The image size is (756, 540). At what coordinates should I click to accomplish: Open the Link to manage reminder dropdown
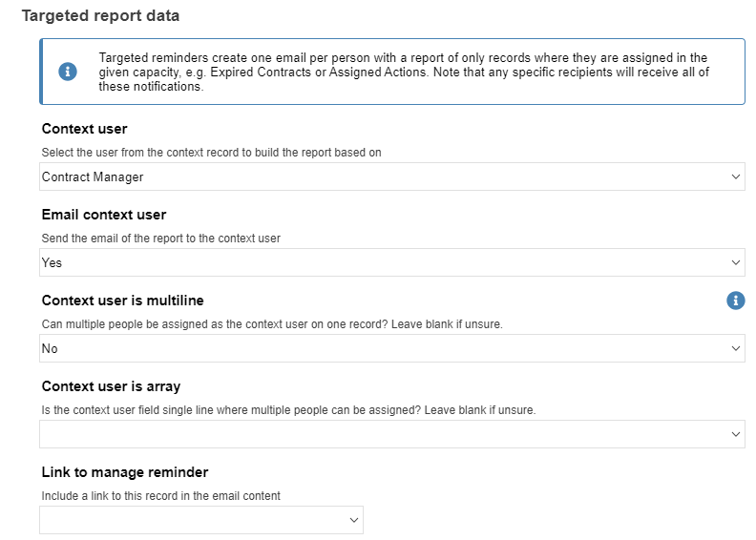(x=201, y=520)
